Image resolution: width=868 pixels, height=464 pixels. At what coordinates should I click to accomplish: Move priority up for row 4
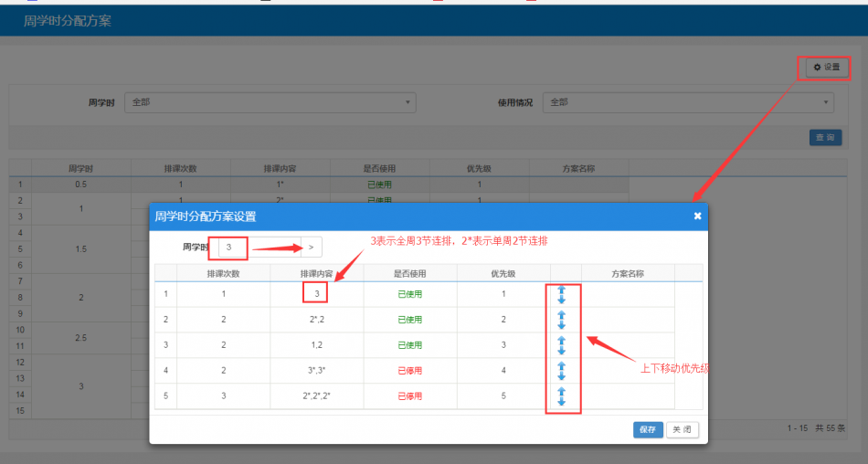(562, 366)
